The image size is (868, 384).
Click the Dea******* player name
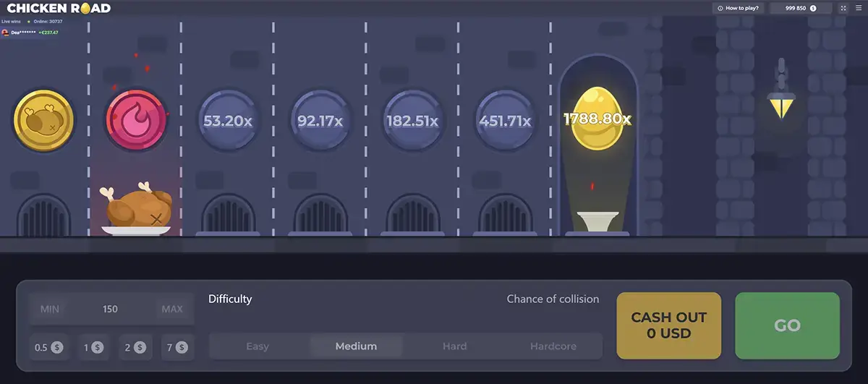[x=23, y=33]
